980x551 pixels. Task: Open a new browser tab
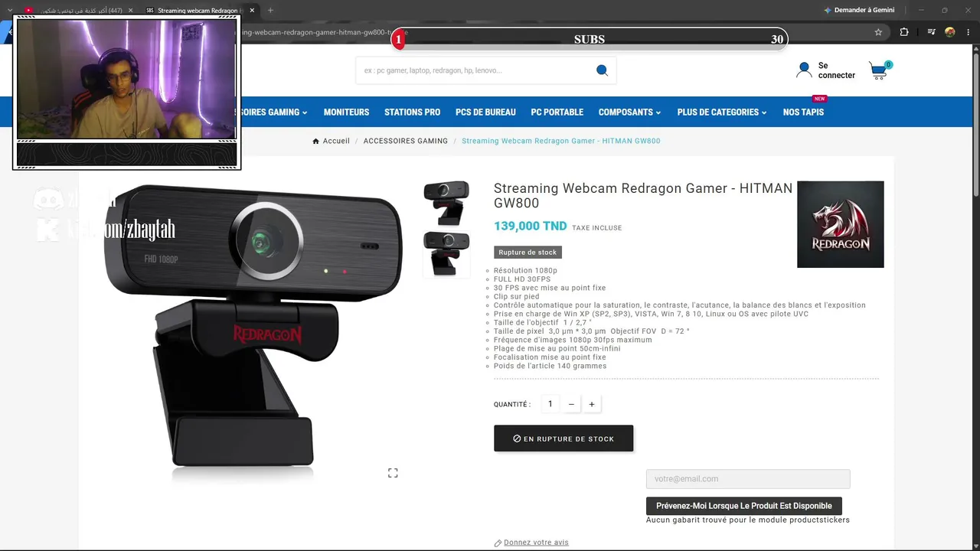[x=270, y=10]
